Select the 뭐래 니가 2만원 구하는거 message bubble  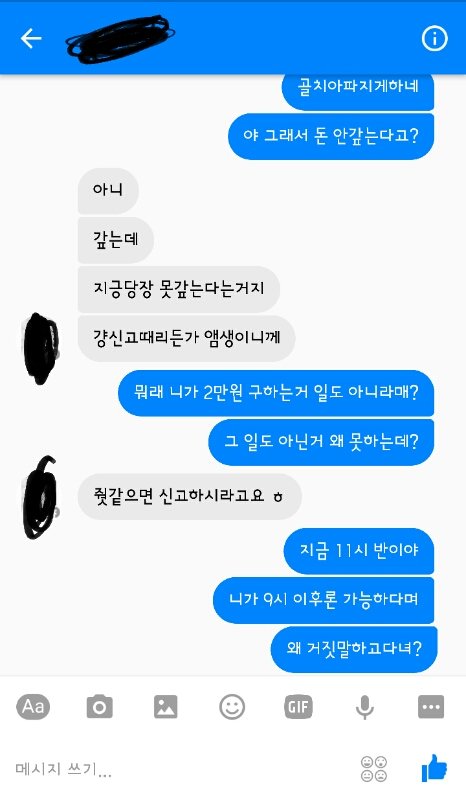(276, 393)
